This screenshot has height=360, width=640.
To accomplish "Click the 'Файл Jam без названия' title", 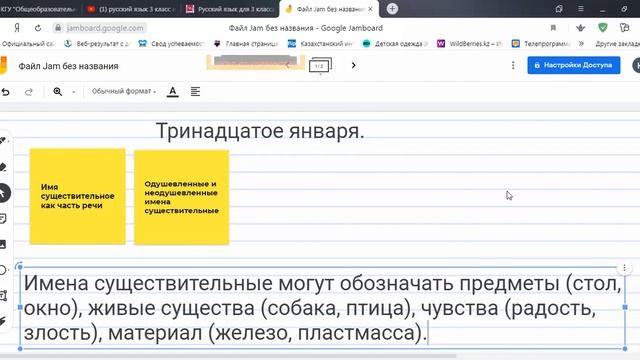I will click(68, 66).
